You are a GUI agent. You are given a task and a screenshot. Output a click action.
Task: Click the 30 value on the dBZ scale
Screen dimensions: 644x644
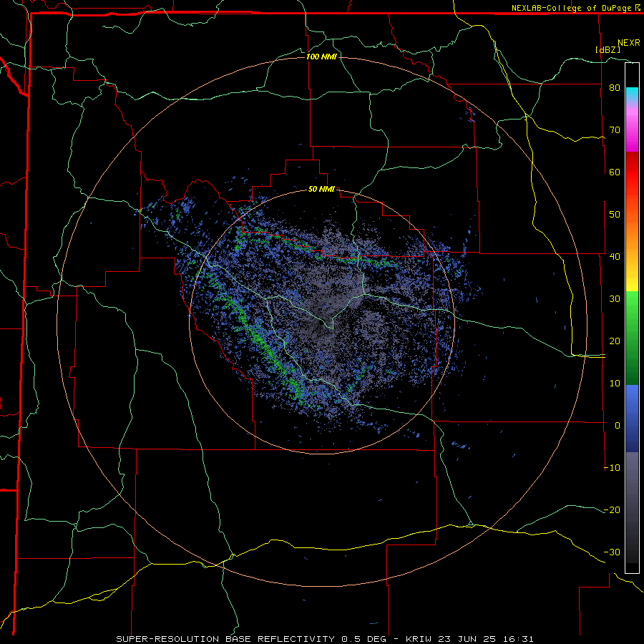click(615, 299)
